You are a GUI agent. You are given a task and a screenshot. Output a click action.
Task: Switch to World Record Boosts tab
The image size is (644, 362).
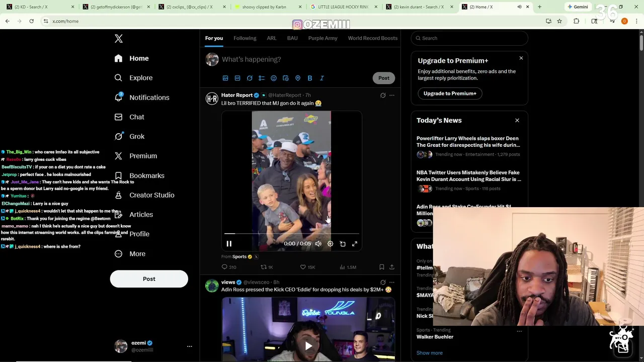tap(373, 38)
